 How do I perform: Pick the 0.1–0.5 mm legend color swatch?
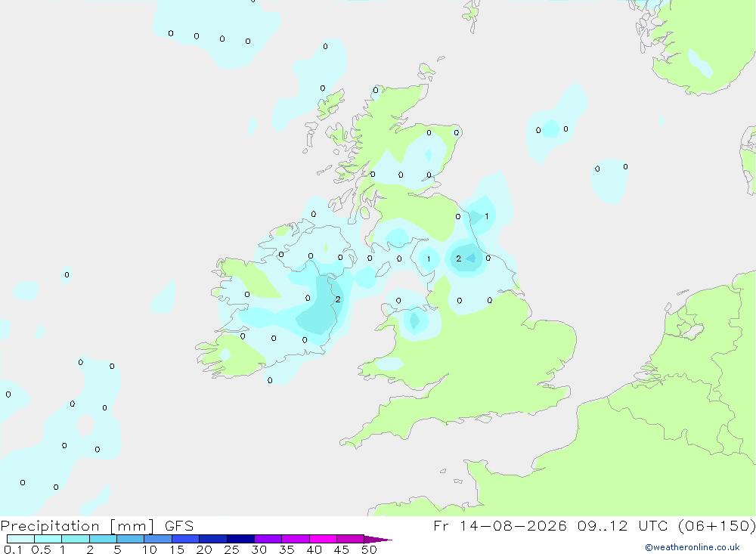point(20,539)
